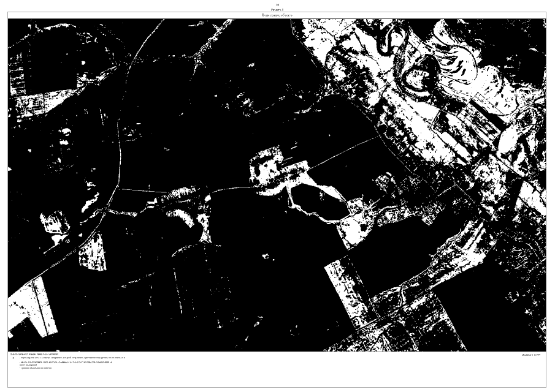Click the scale label below map's right corner
Image resolution: width=555 pixels, height=392 pixels.
[x=530, y=355]
